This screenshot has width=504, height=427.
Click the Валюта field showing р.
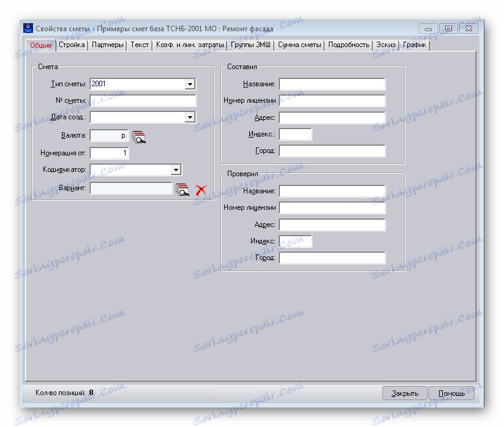(109, 136)
